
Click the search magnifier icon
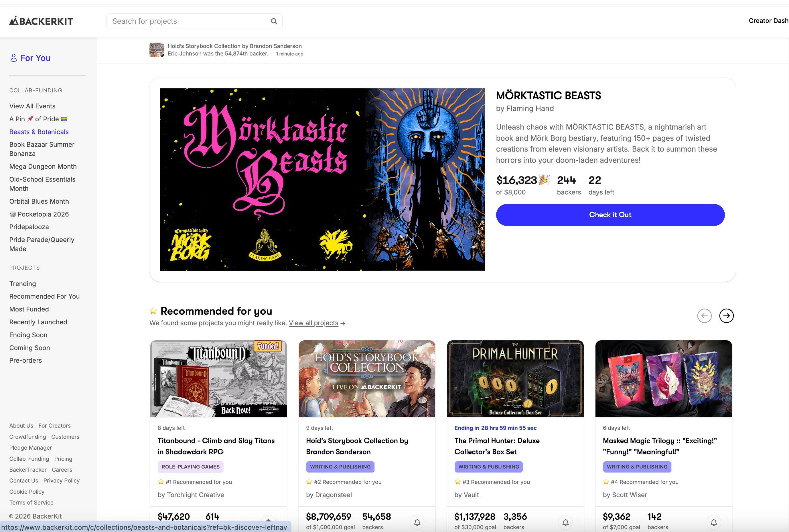click(274, 21)
